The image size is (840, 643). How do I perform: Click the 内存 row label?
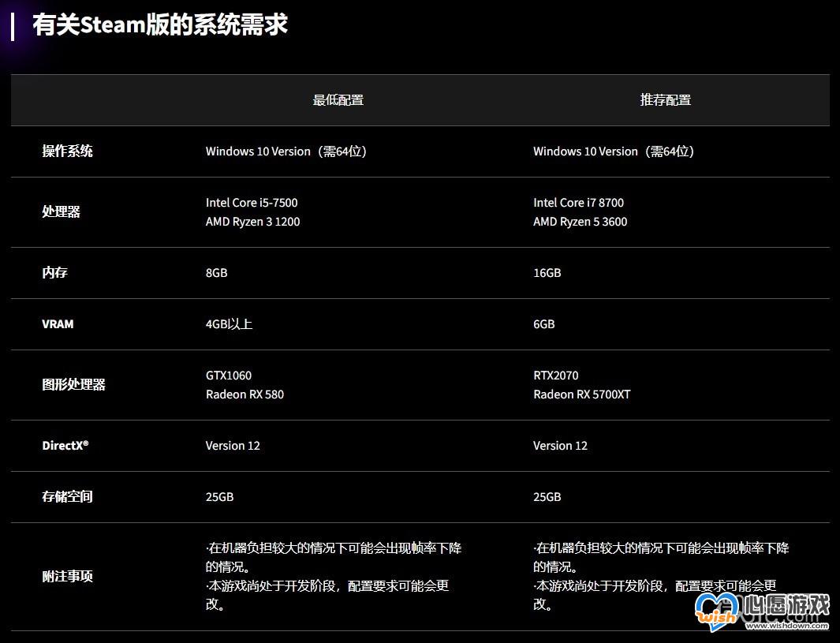point(54,273)
